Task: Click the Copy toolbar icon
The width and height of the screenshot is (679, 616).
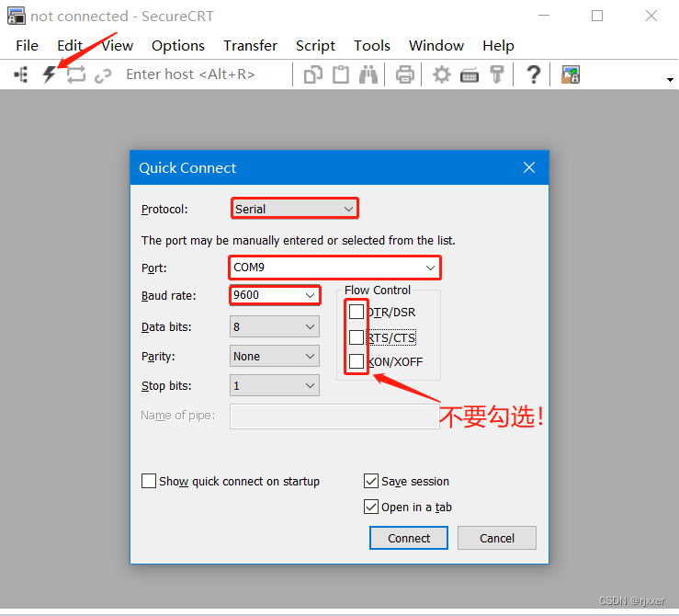Action: [x=313, y=74]
